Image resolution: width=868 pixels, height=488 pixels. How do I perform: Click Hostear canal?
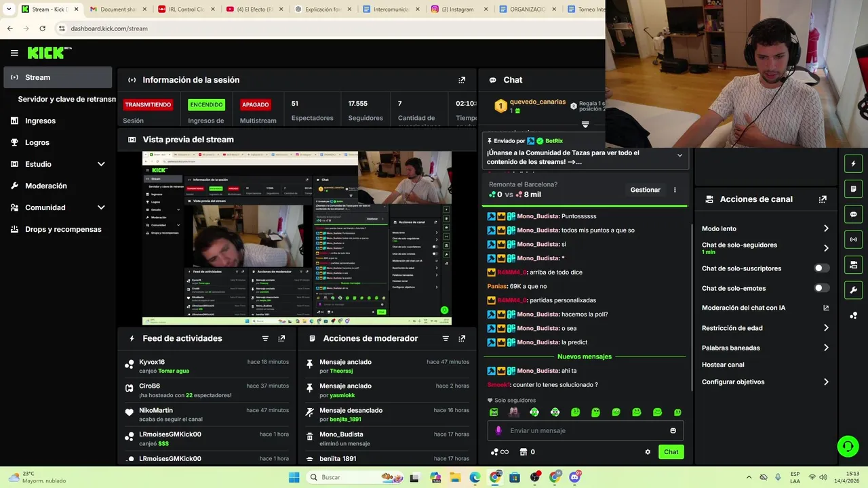(723, 365)
